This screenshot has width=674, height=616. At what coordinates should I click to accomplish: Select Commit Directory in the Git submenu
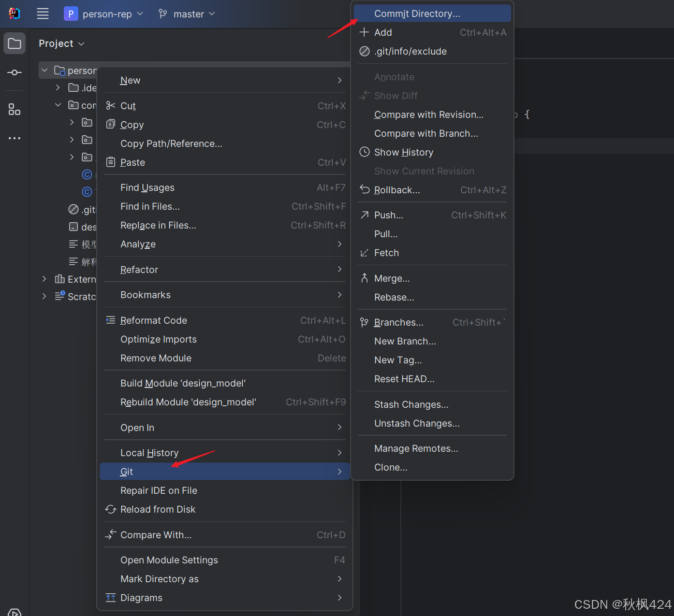coord(417,13)
